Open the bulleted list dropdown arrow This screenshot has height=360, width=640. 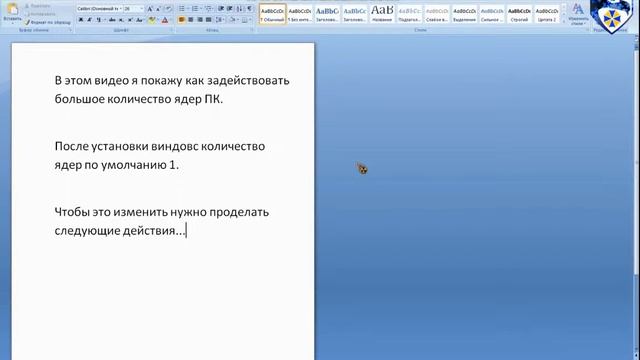tap(188, 9)
